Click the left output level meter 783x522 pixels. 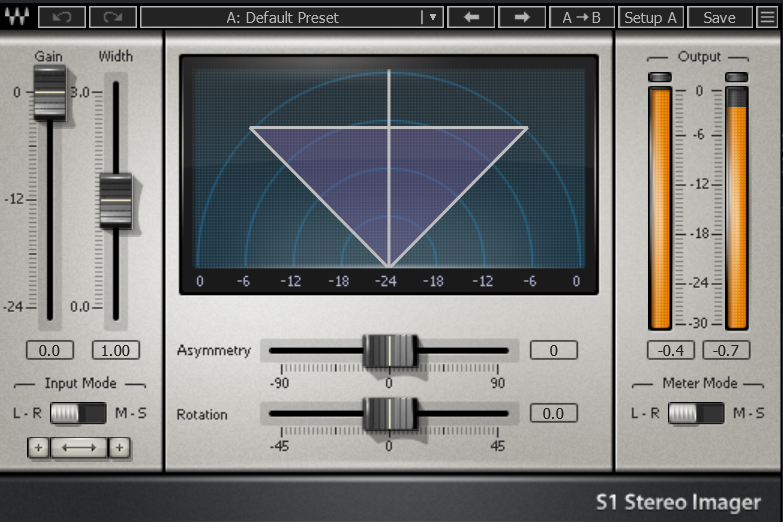pos(660,208)
